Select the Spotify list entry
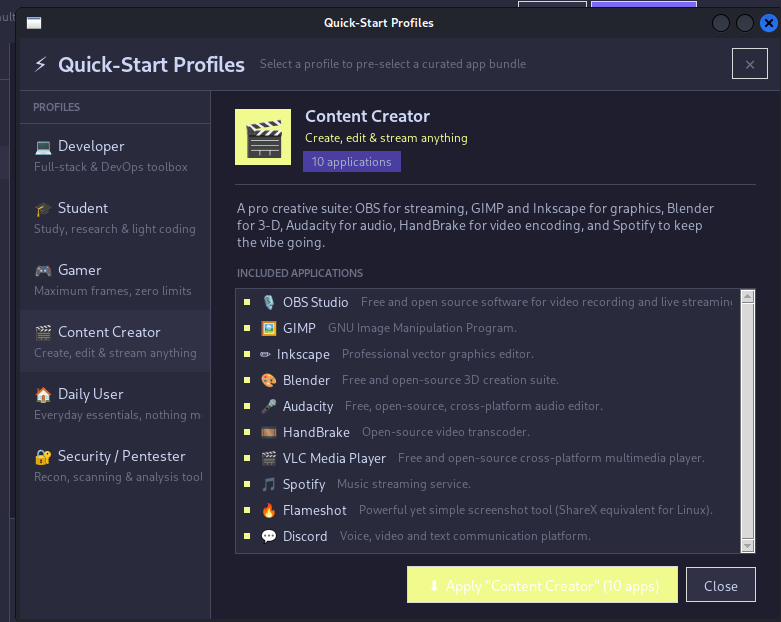Screen dimensions: 781x622 (x=488, y=484)
